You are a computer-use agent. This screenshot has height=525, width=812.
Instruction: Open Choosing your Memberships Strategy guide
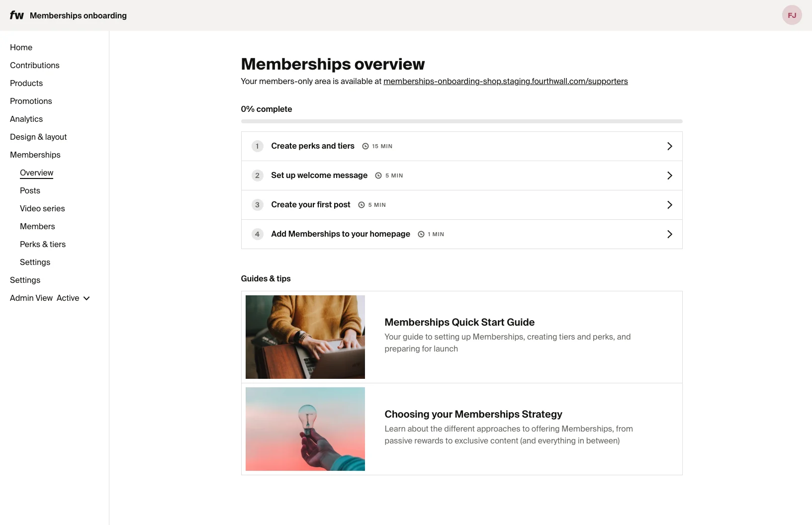473,414
